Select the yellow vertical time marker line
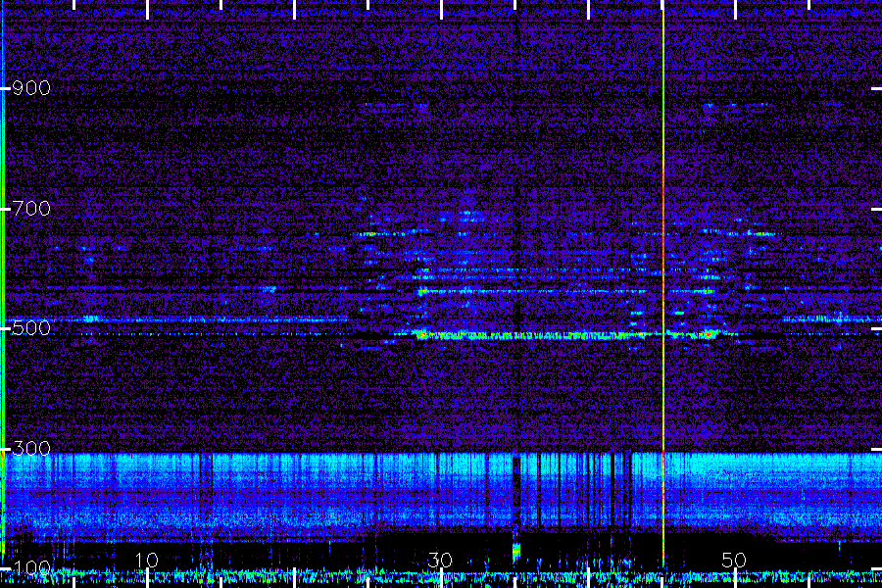The image size is (882, 588). pyautogui.click(x=663, y=287)
